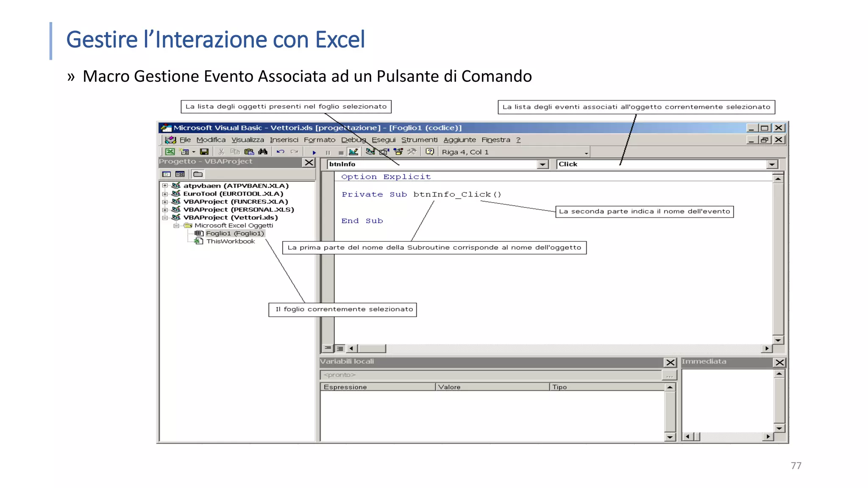Click inside the Immediata window text area
The width and height of the screenshot is (868, 488).
coord(727,400)
